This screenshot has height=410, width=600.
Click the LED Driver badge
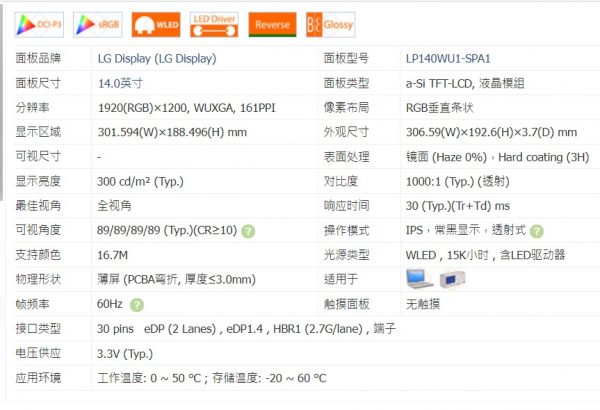[214, 25]
